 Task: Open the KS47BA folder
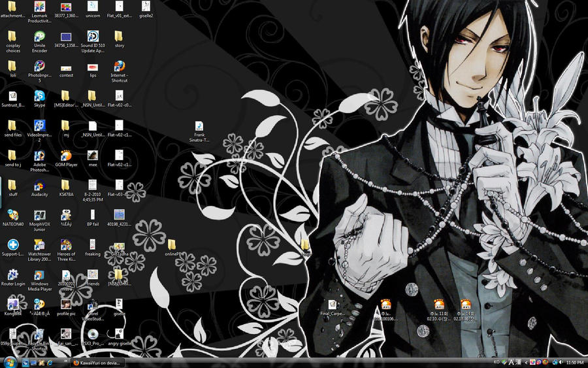tap(66, 188)
